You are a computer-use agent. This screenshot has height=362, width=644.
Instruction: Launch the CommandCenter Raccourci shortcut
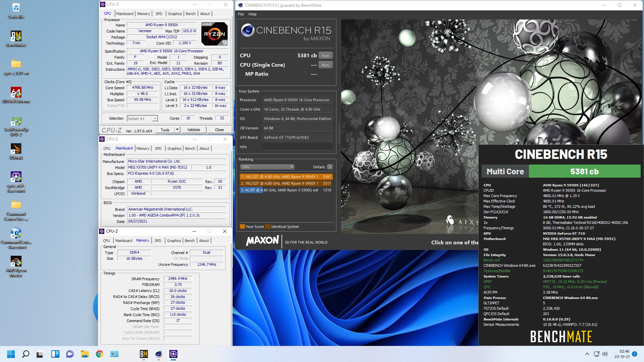[x=16, y=238]
